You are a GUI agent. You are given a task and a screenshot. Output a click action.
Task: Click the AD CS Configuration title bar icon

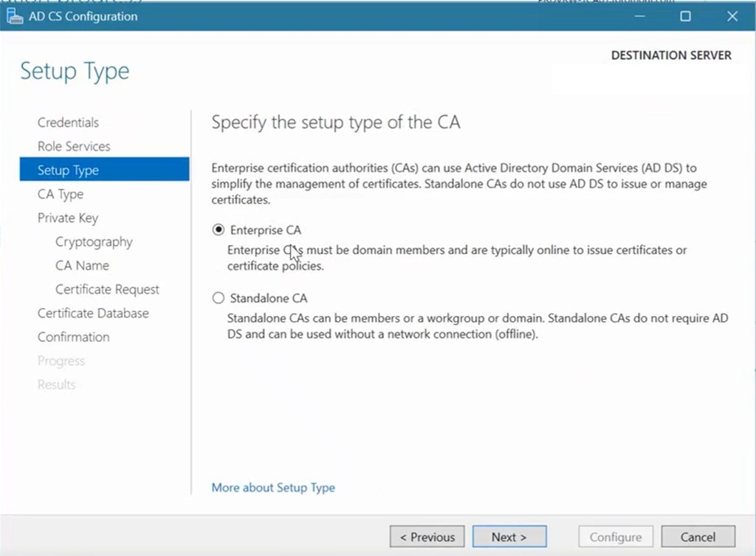pyautogui.click(x=15, y=16)
